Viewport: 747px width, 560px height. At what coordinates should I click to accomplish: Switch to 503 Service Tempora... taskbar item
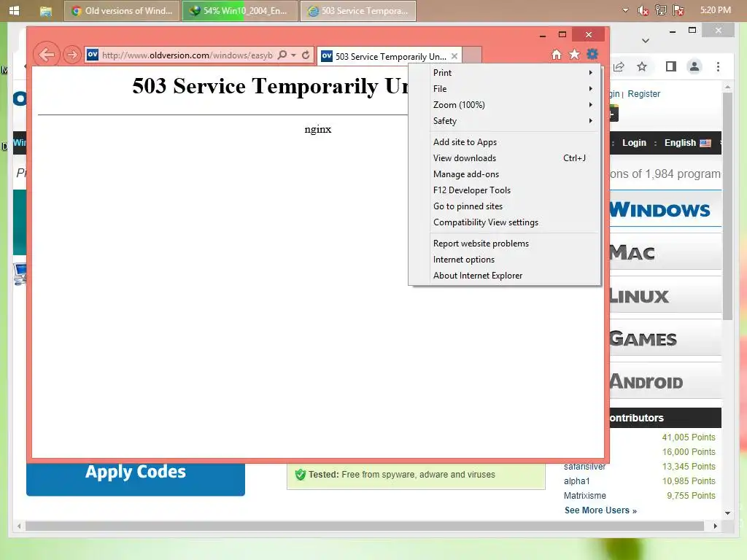pyautogui.click(x=358, y=10)
